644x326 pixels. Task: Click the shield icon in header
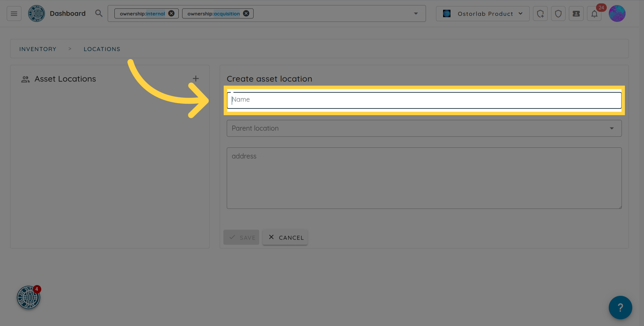558,14
